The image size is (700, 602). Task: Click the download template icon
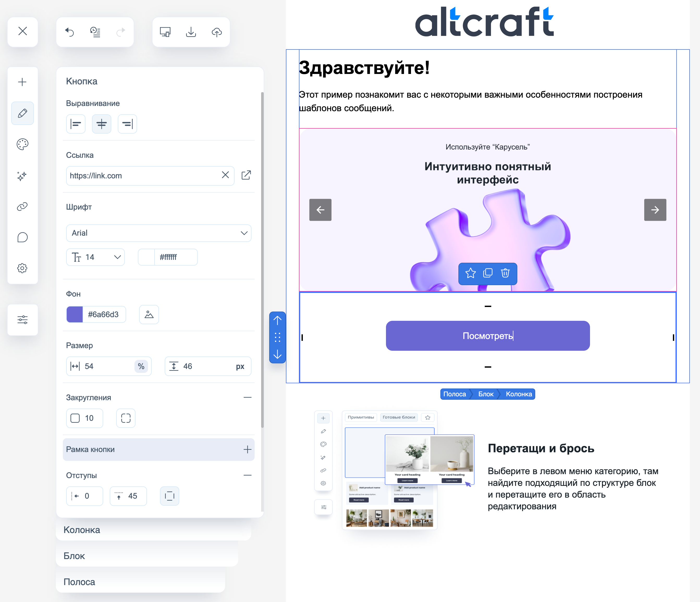(x=191, y=32)
